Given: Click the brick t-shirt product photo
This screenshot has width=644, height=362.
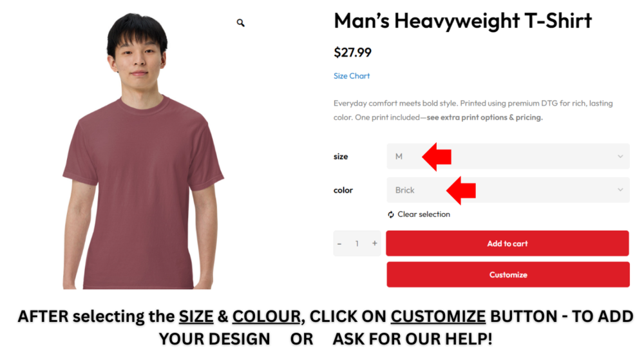Looking at the screenshot, I should 143,151.
